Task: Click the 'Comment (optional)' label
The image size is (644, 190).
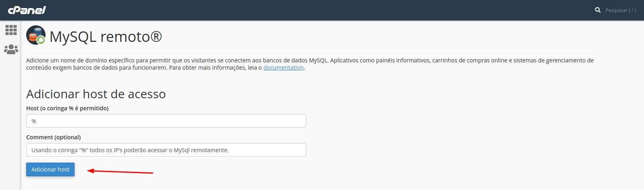Action: (x=54, y=137)
